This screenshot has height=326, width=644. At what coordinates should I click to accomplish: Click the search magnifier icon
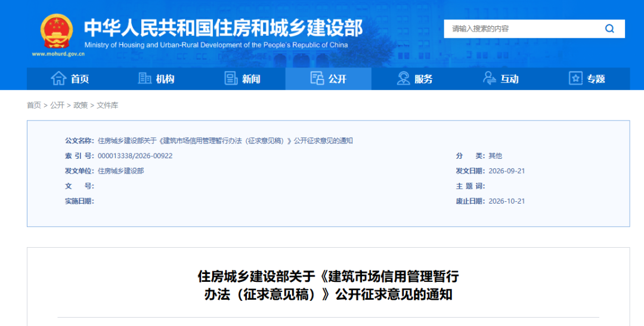[609, 29]
